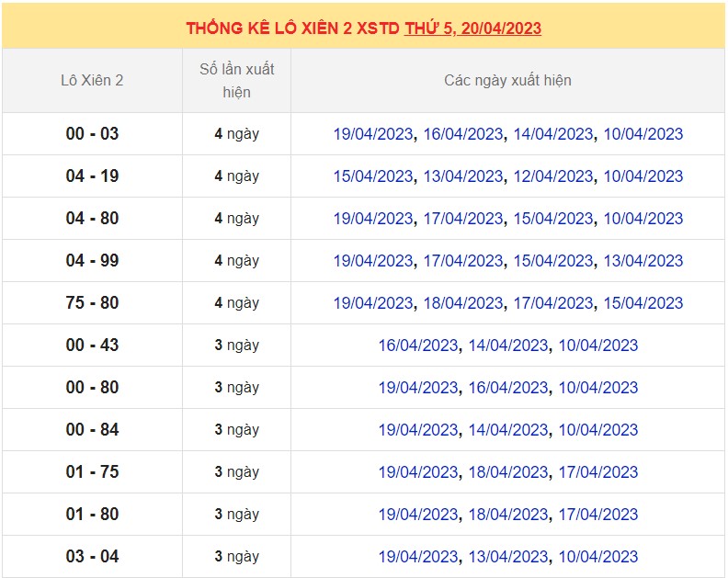
Task: Click 10/04/2023 in the 04 - 80 row
Action: [643, 219]
